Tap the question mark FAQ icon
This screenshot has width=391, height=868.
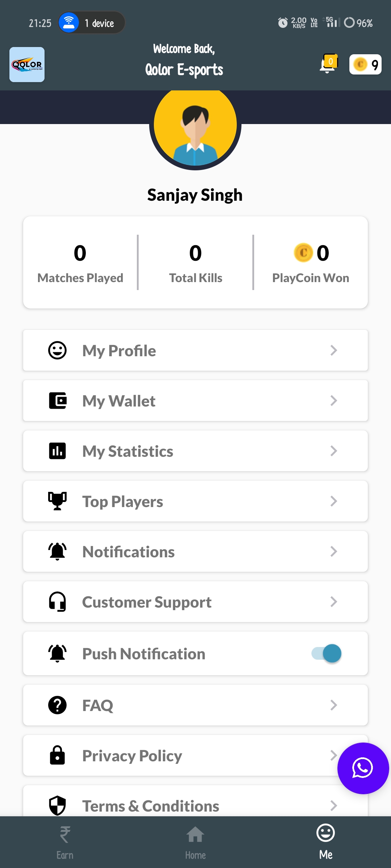(58, 705)
